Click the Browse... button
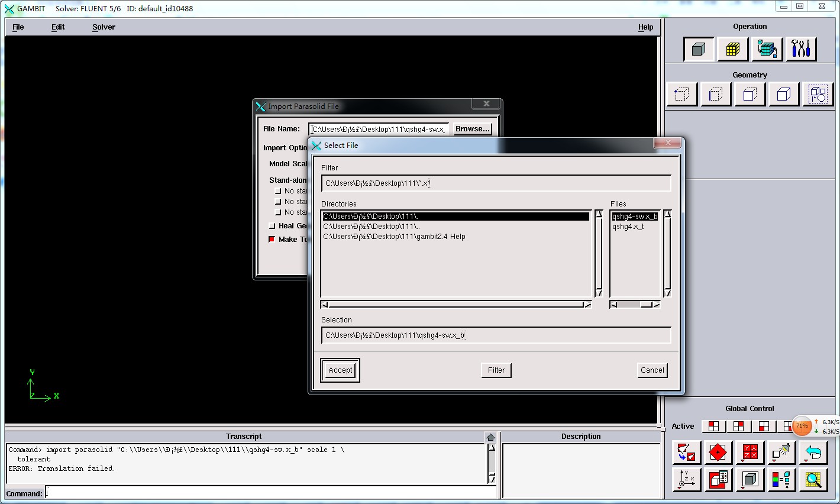 (x=472, y=129)
